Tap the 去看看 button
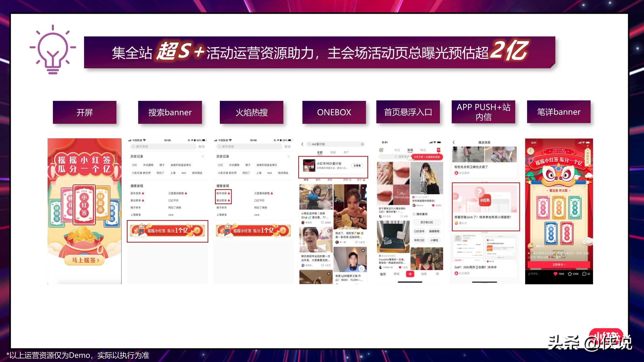 [x=357, y=166]
